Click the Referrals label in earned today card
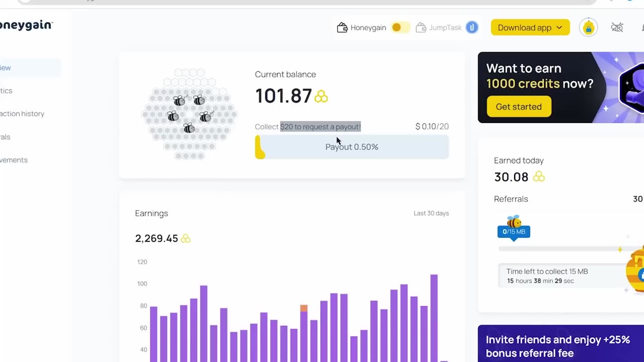The image size is (644, 362). coord(511,199)
